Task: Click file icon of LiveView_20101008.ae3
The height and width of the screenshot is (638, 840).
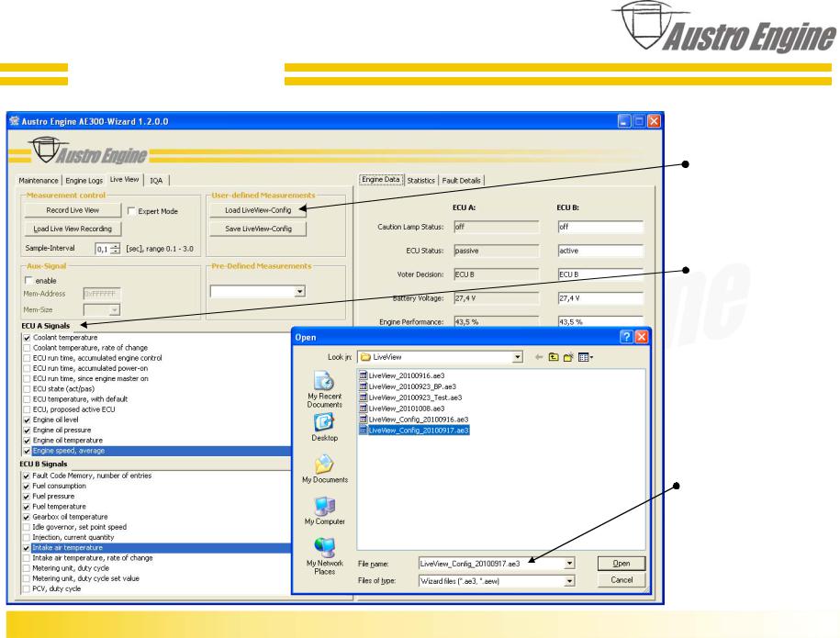Action: click(x=364, y=409)
